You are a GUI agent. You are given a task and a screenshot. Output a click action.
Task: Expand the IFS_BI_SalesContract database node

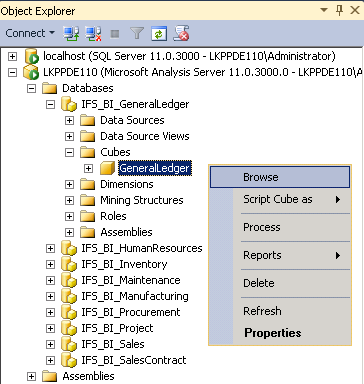[50, 360]
